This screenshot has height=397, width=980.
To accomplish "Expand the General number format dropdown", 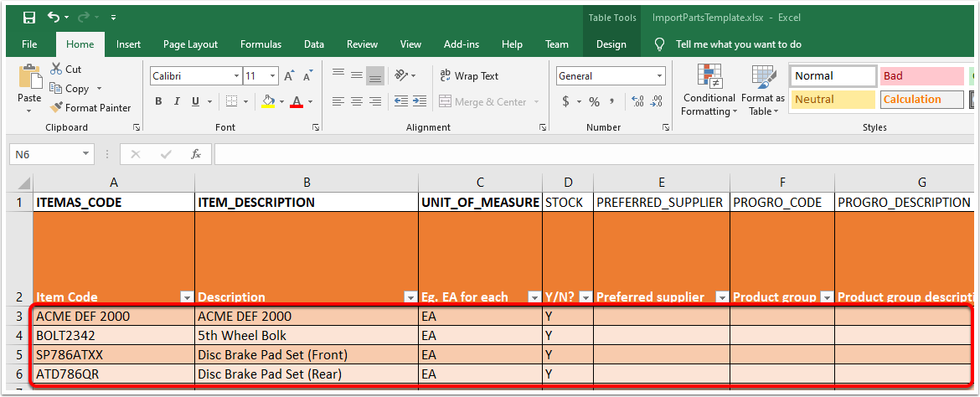I will (660, 76).
